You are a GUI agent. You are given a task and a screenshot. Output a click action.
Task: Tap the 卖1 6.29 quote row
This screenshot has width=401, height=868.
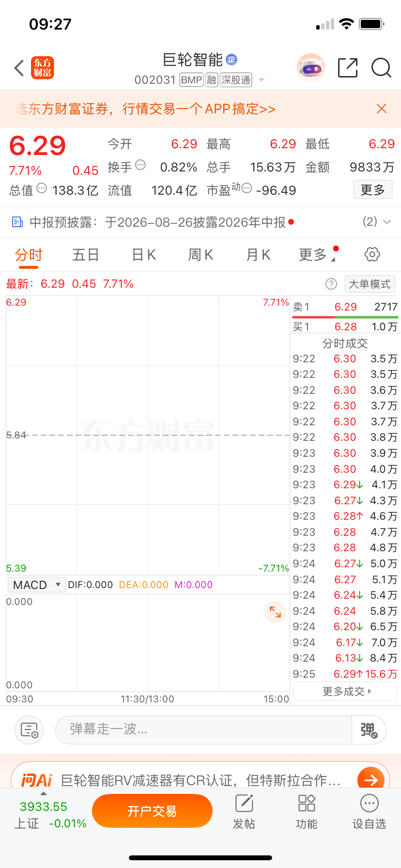[345, 307]
